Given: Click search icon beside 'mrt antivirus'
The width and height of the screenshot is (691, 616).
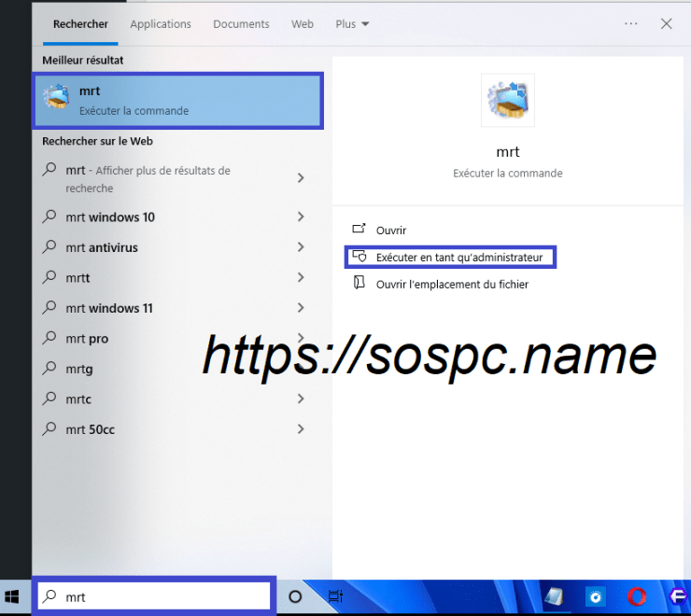Looking at the screenshot, I should [x=49, y=246].
